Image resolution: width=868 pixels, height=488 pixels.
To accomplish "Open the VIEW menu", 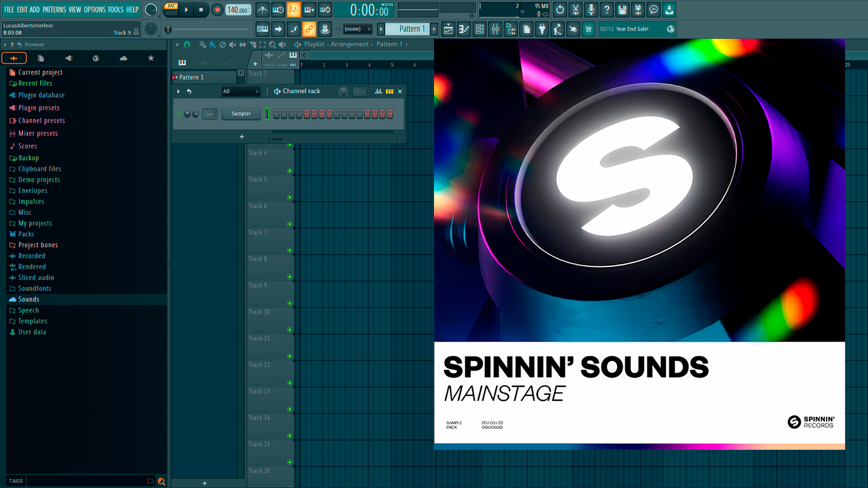I will click(x=75, y=10).
